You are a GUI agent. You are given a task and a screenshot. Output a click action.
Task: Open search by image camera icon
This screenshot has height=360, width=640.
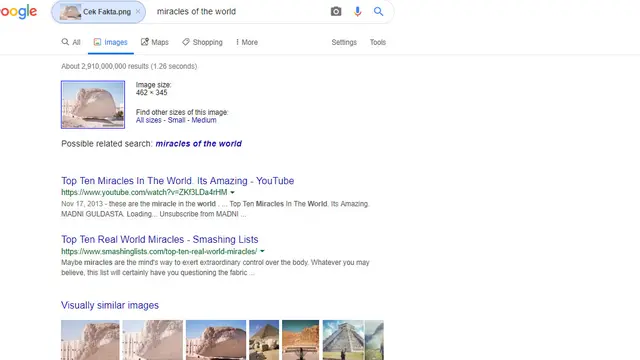pos(336,11)
